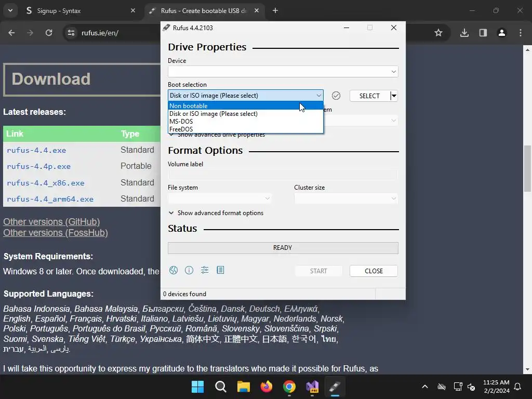Open Chrome profile icon

pos(502,33)
